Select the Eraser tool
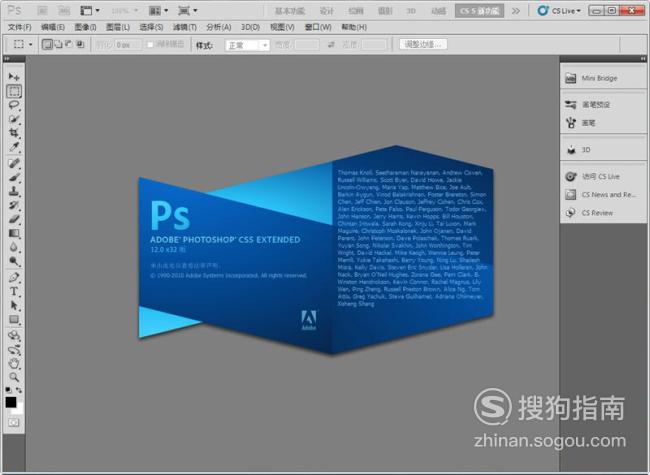 (14, 219)
